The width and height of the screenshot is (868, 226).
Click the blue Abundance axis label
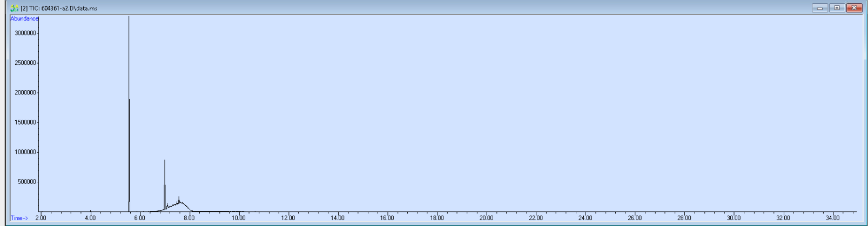coord(24,18)
